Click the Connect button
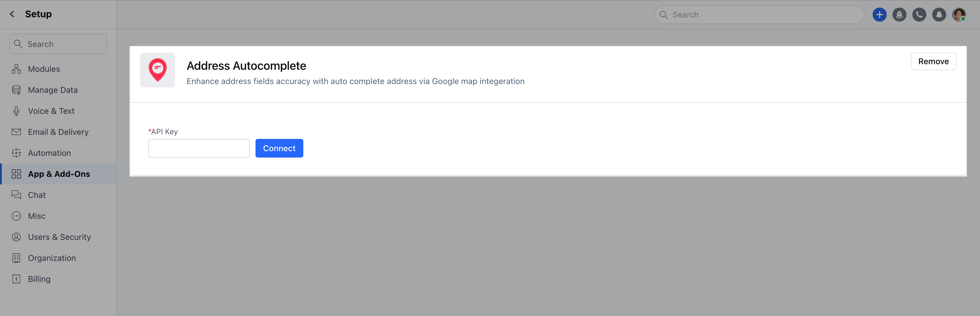The width and height of the screenshot is (980, 316). pos(279,148)
